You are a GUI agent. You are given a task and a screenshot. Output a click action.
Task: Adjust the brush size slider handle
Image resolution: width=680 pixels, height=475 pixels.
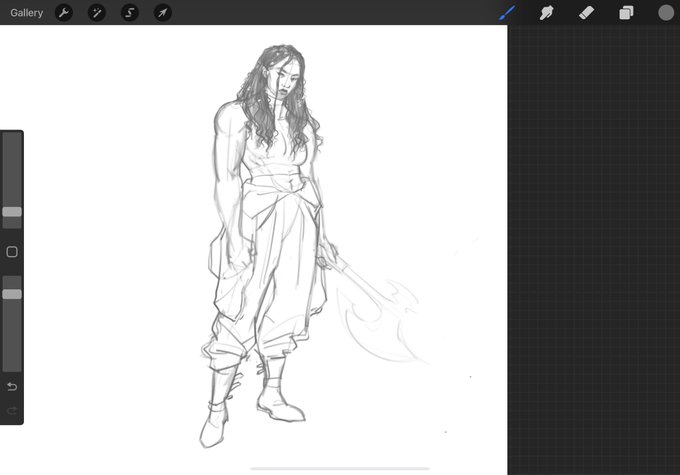coord(12,212)
